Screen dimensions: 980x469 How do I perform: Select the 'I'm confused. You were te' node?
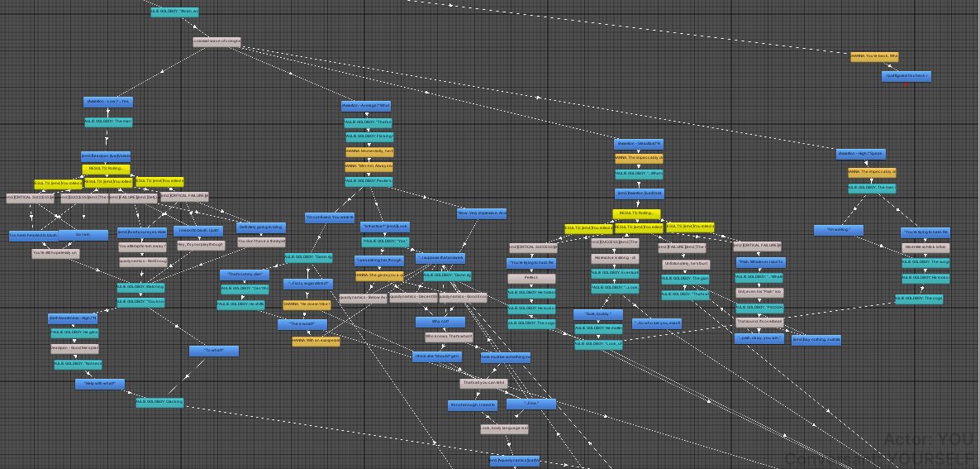pos(330,218)
